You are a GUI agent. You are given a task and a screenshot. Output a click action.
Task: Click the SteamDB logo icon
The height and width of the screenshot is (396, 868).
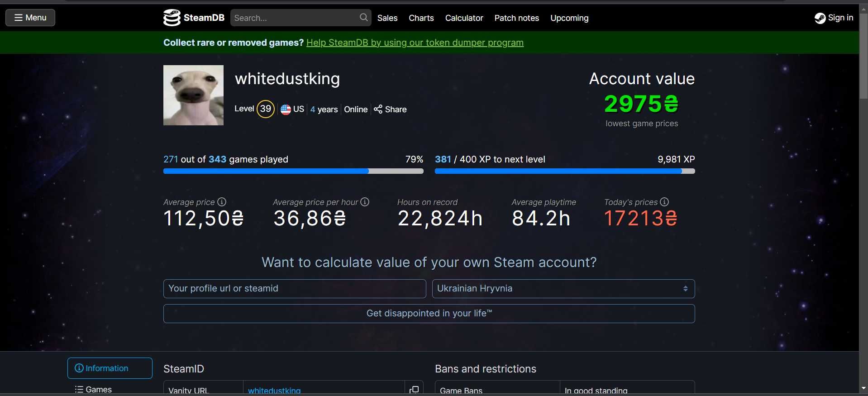(x=172, y=18)
